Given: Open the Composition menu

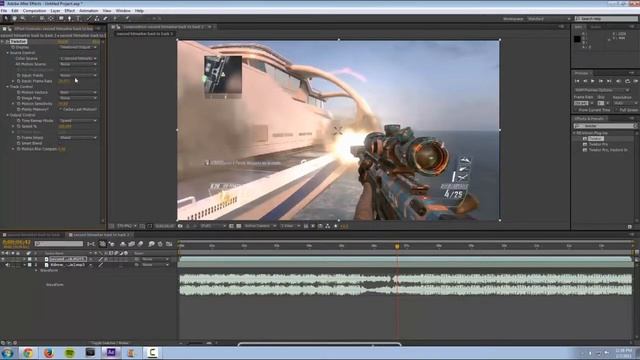Looking at the screenshot, I should click(34, 11).
